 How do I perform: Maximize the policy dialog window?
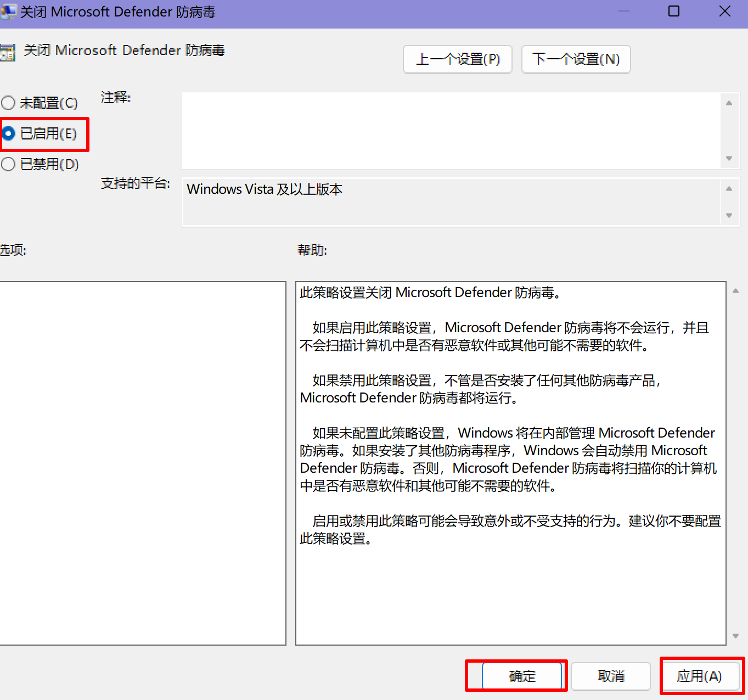[674, 12]
